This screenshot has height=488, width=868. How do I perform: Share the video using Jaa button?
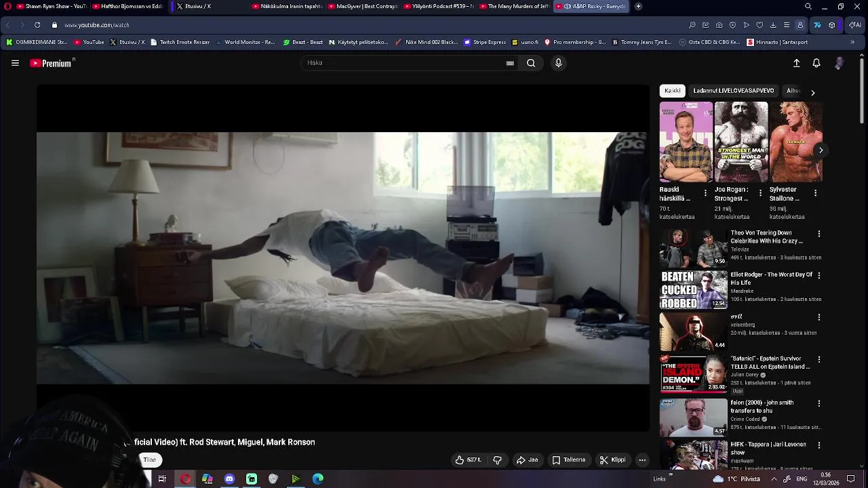click(527, 460)
